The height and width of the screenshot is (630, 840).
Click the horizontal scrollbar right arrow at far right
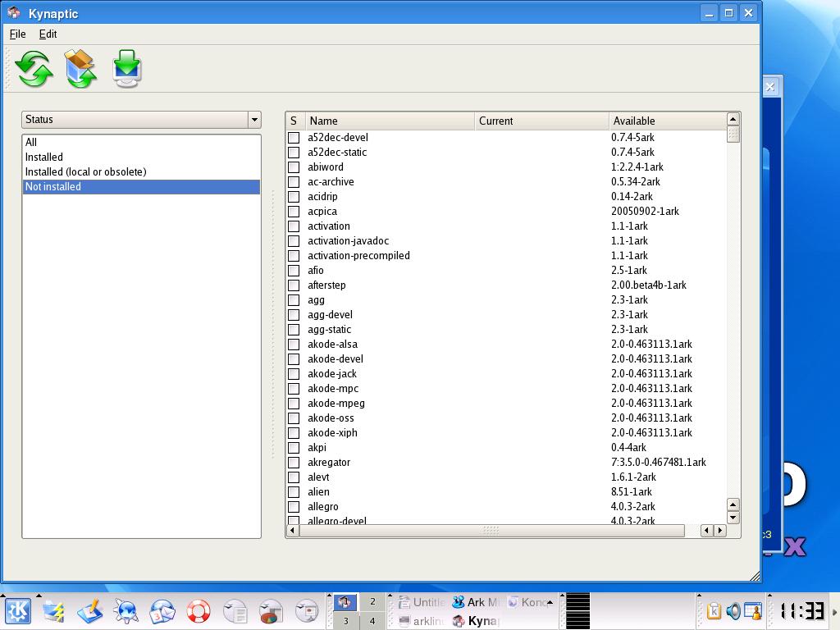720,531
